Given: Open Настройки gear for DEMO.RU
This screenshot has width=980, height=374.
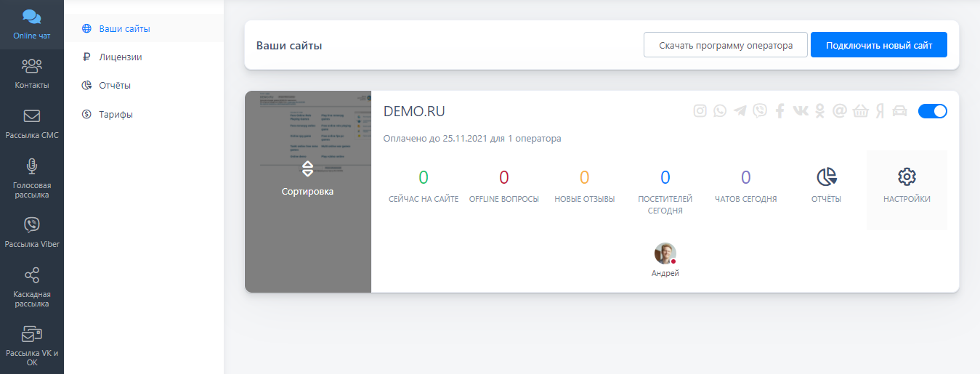Looking at the screenshot, I should pos(907,184).
